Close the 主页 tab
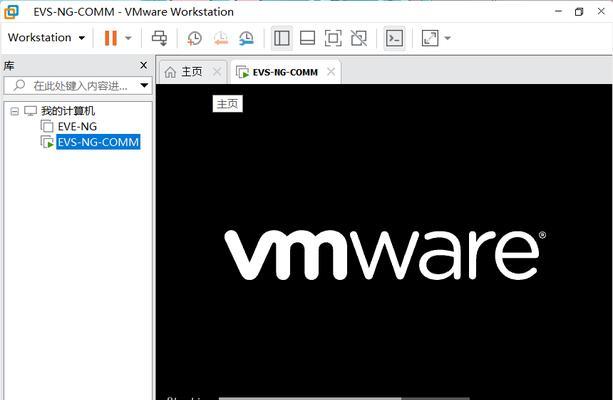 tap(217, 72)
